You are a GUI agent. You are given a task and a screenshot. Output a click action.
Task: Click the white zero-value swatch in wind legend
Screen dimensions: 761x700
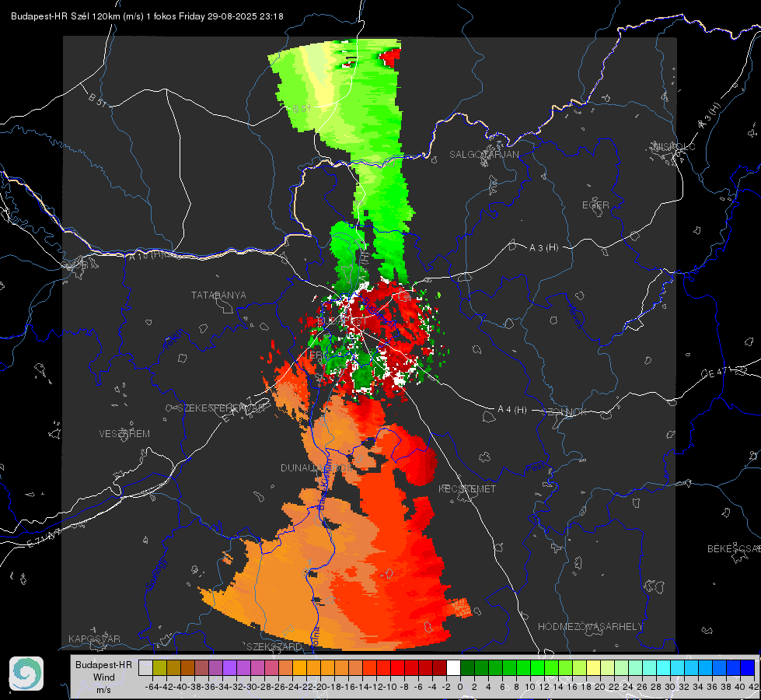click(453, 667)
